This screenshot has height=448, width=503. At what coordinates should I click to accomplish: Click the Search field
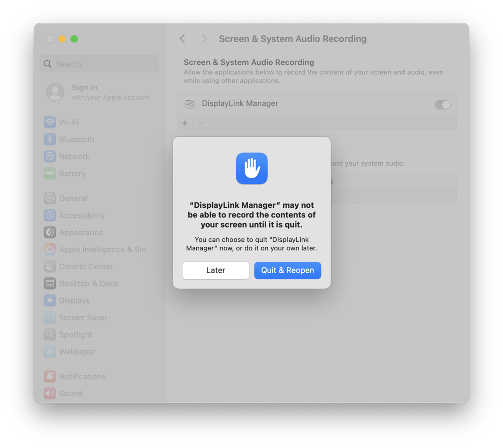tap(99, 64)
